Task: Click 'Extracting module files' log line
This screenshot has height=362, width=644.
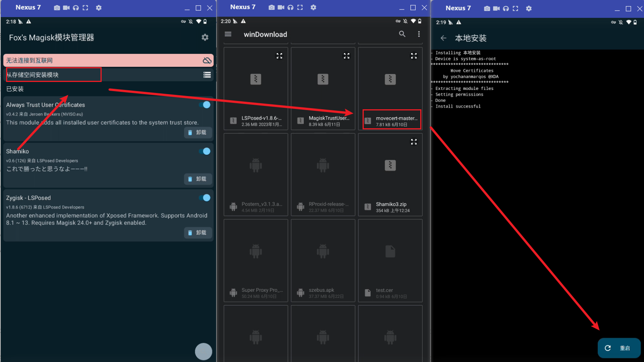Action: tap(464, 88)
